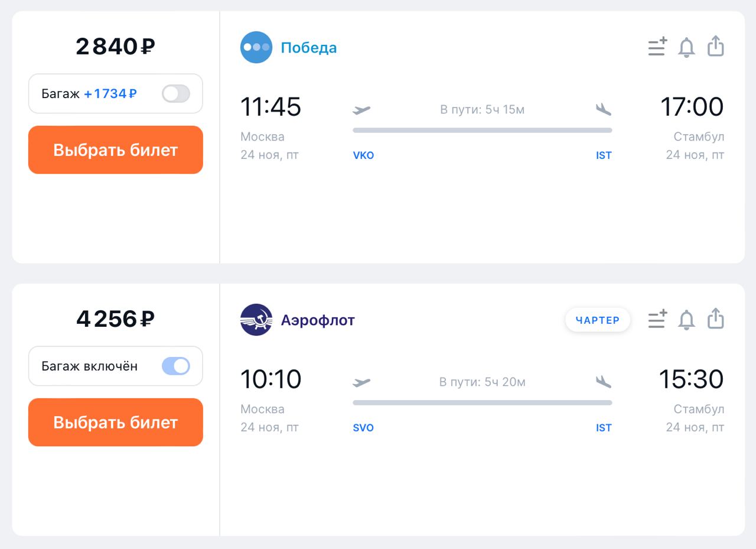Click the Pobeda airline logo
756x549 pixels.
coord(256,47)
